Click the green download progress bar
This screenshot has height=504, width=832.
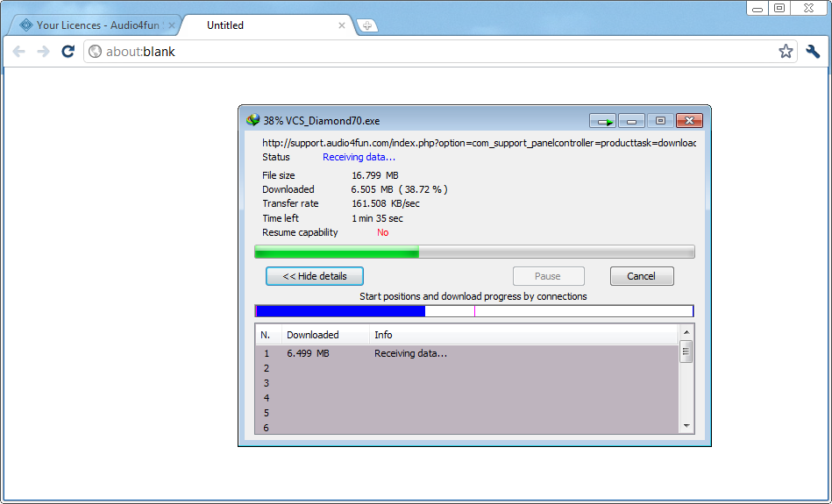(x=474, y=252)
